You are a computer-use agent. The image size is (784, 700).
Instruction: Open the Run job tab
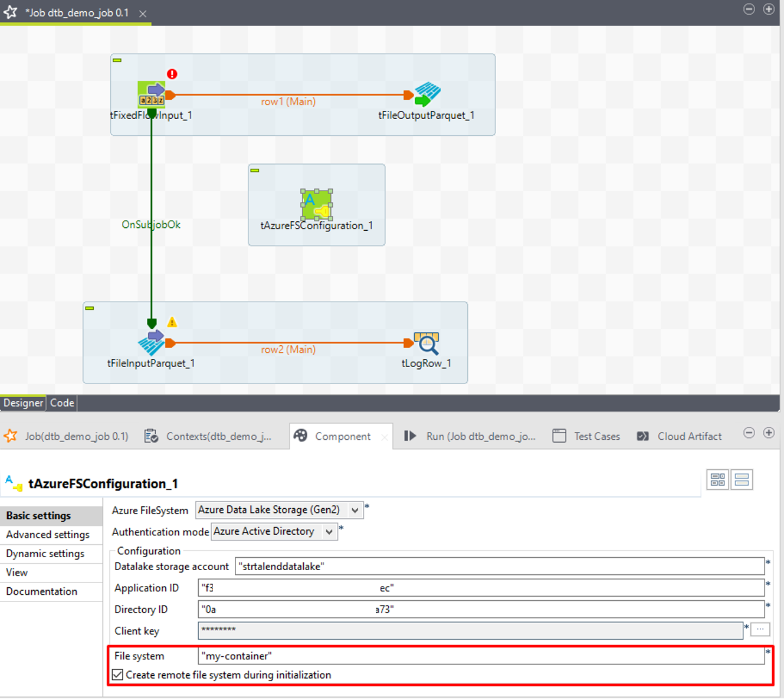click(470, 436)
